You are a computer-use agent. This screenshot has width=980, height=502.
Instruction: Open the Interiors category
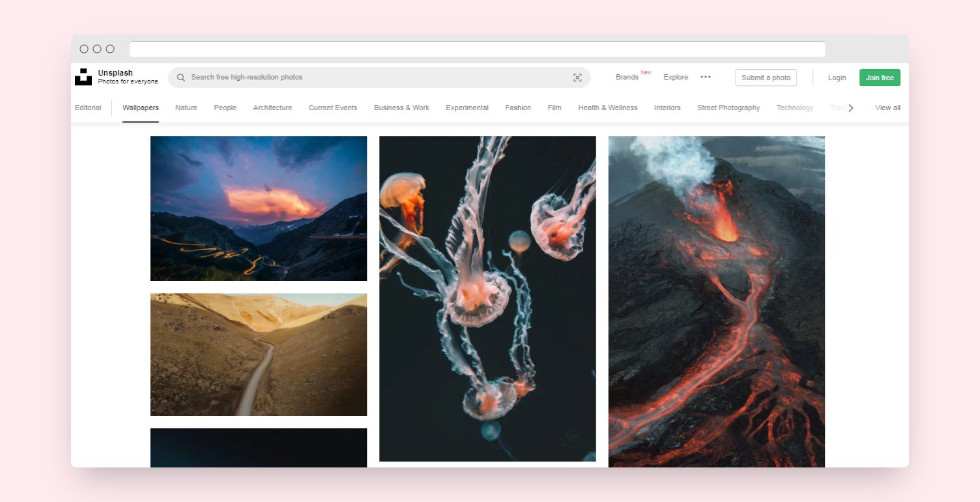tap(667, 108)
